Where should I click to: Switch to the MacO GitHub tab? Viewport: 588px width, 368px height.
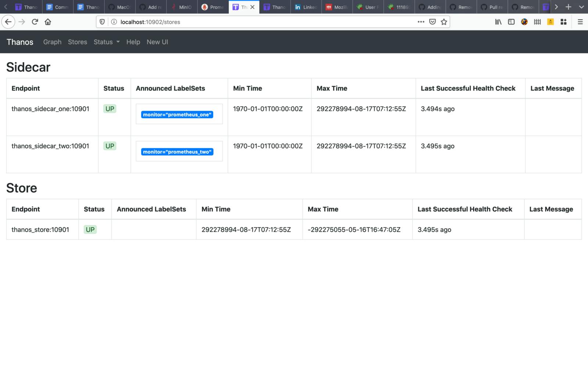[x=120, y=7]
